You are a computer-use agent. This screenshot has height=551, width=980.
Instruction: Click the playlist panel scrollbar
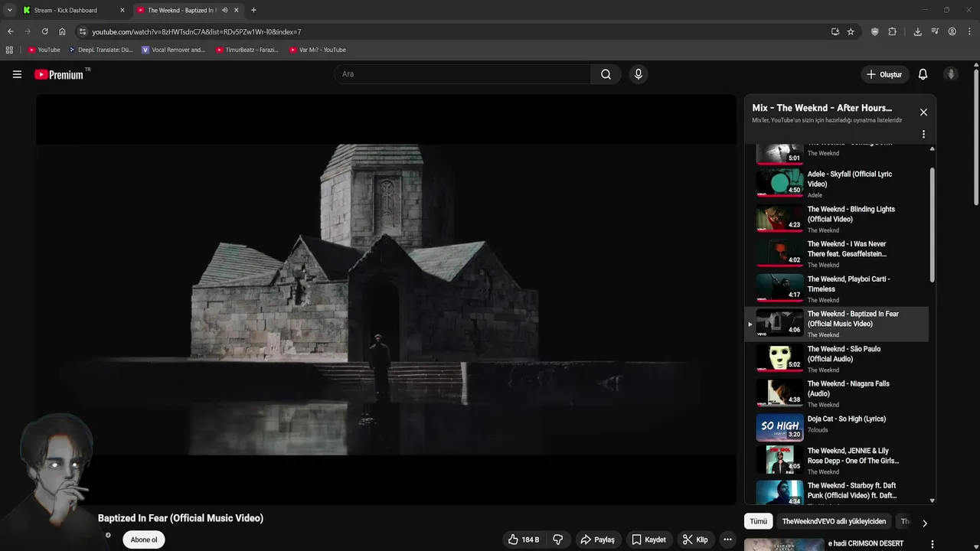pyautogui.click(x=932, y=225)
